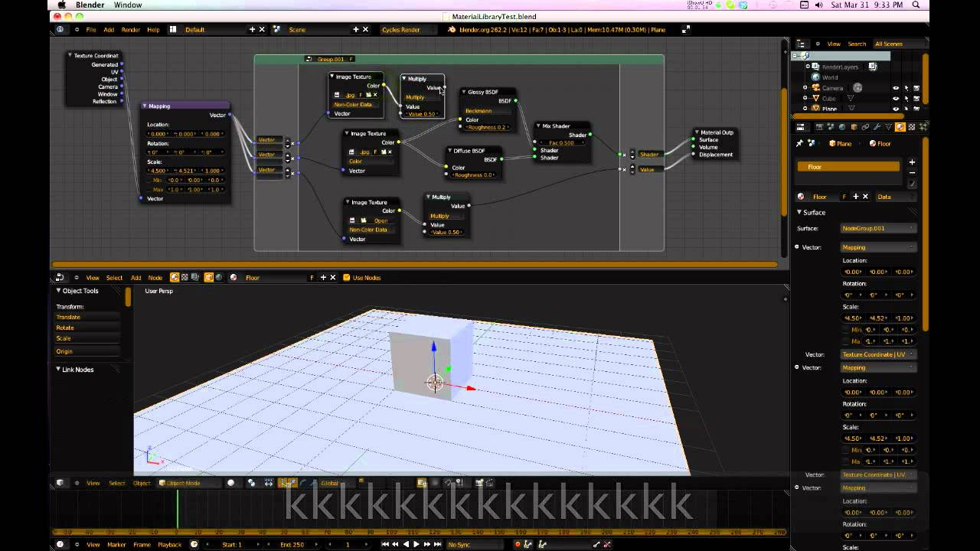Expand Camera item in outliner
Image resolution: width=980 pixels, height=551 pixels.
(x=805, y=87)
